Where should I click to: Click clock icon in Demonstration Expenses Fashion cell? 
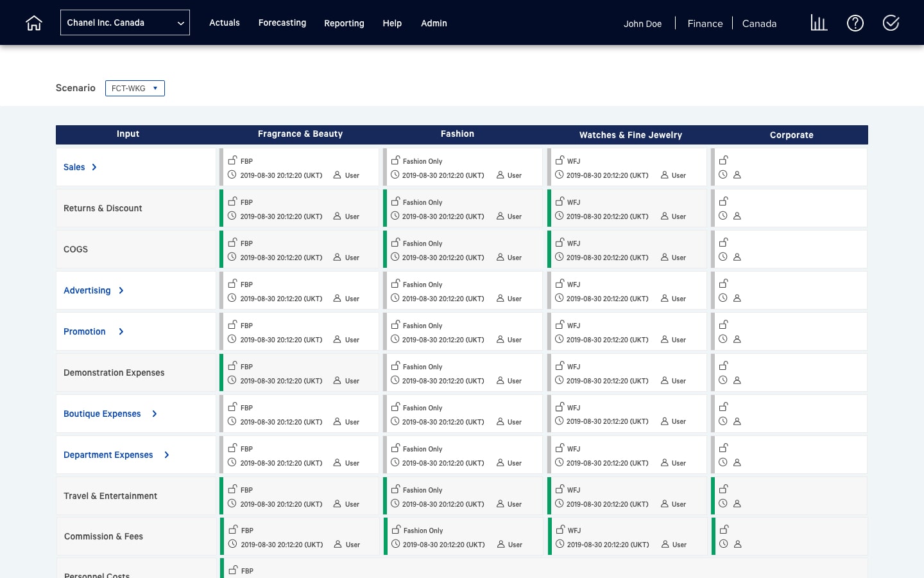[x=395, y=380]
